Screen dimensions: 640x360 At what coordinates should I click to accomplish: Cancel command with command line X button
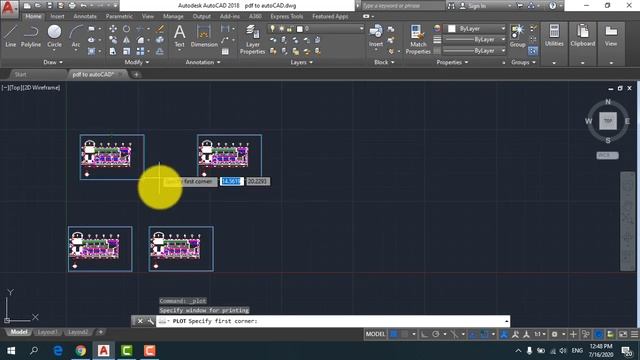point(140,321)
